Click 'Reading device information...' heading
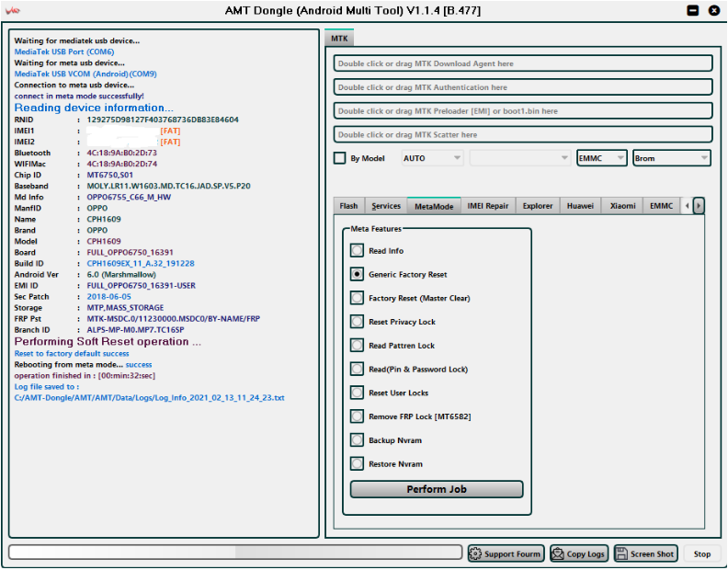This screenshot has width=728, height=570. click(x=94, y=108)
